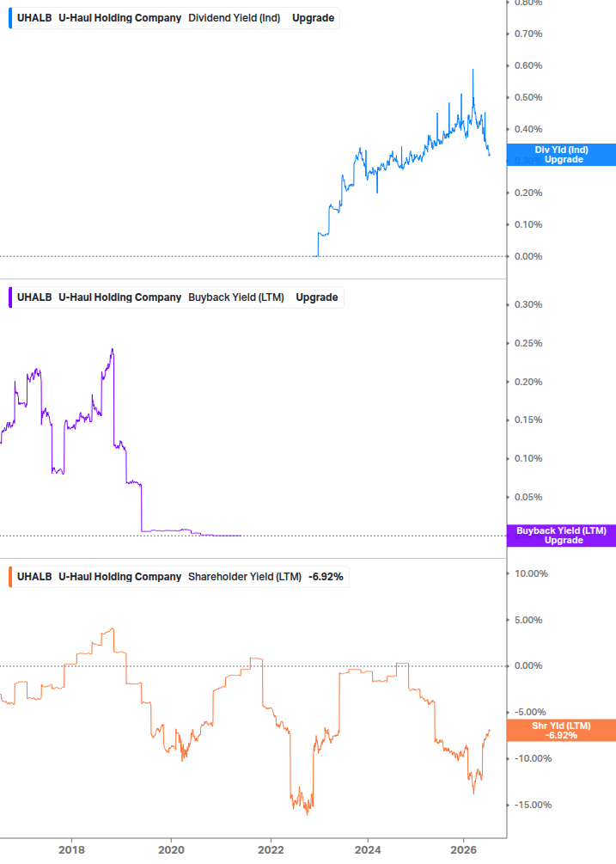
Task: Click U-Haul Holding Company name in Shareholder Yield legend
Action: click(x=120, y=577)
